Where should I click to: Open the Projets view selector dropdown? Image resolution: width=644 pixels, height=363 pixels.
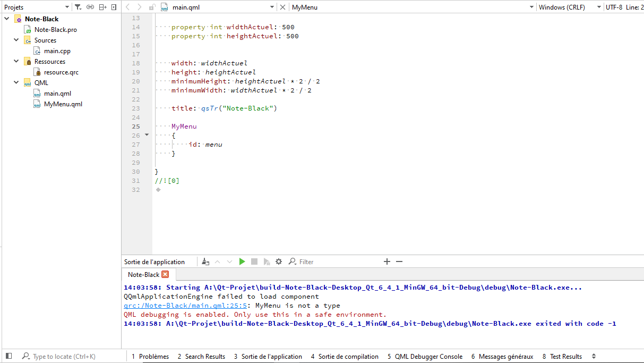coord(67,7)
